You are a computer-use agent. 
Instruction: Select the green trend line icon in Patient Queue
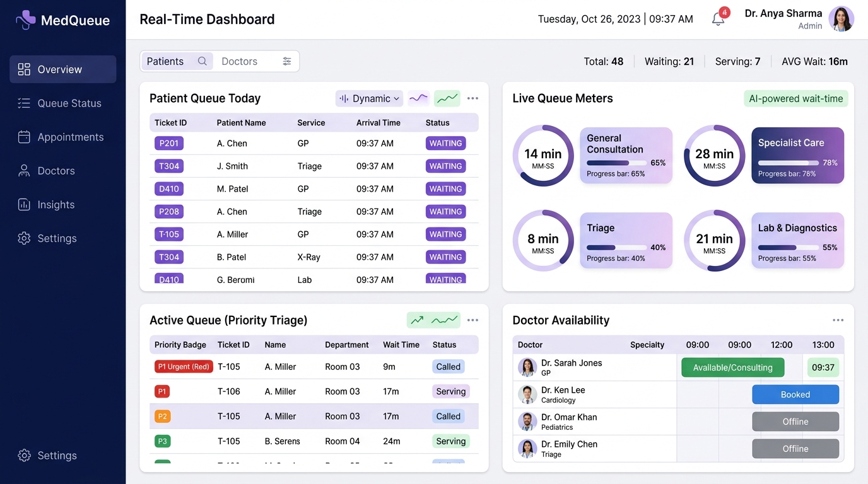(447, 98)
